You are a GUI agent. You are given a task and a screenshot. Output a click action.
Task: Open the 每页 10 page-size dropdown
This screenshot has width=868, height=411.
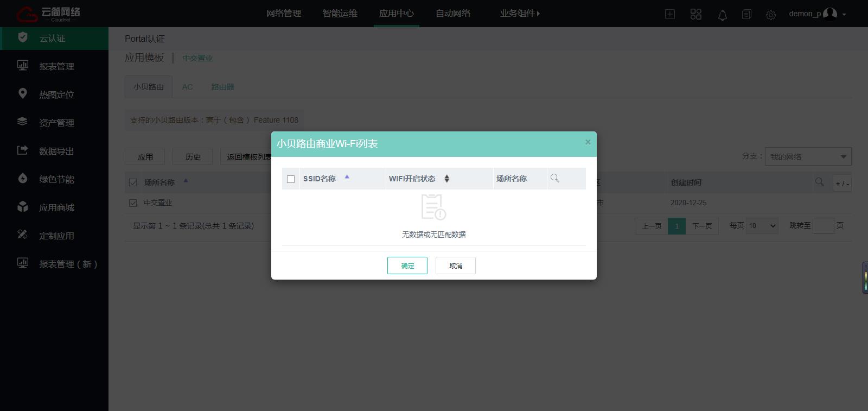pyautogui.click(x=762, y=226)
